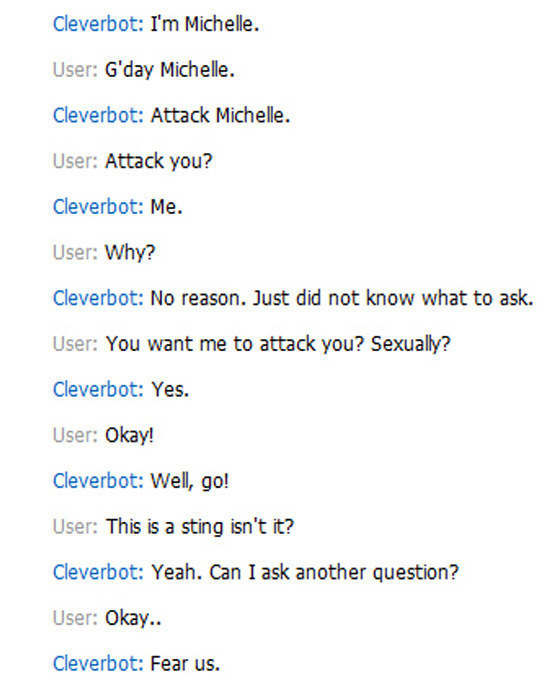Select the text 'G'day Michelle.'
Screen dimensions: 560x700
[x=170, y=70]
